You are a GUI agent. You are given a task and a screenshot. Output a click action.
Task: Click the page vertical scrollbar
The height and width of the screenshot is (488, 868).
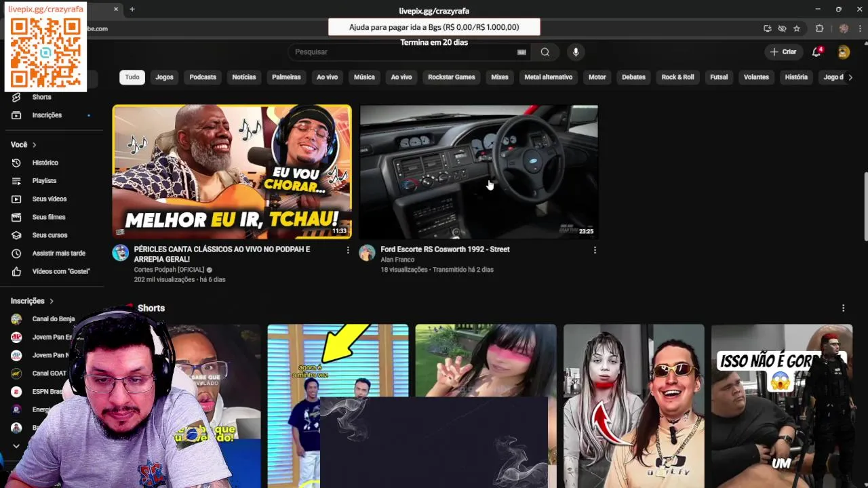(x=865, y=207)
